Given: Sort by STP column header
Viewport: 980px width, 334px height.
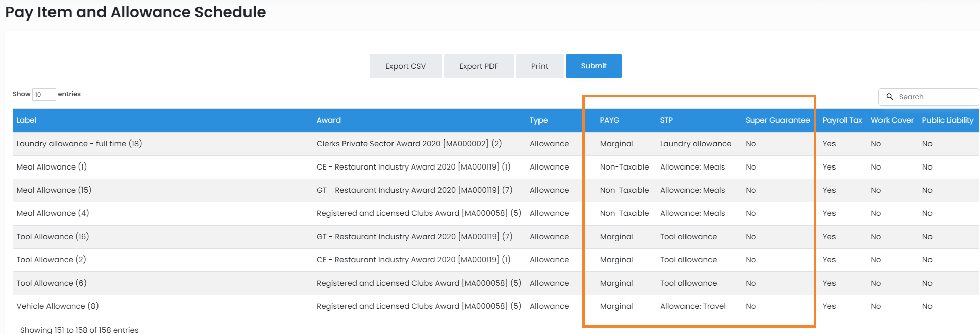Looking at the screenshot, I should (666, 120).
